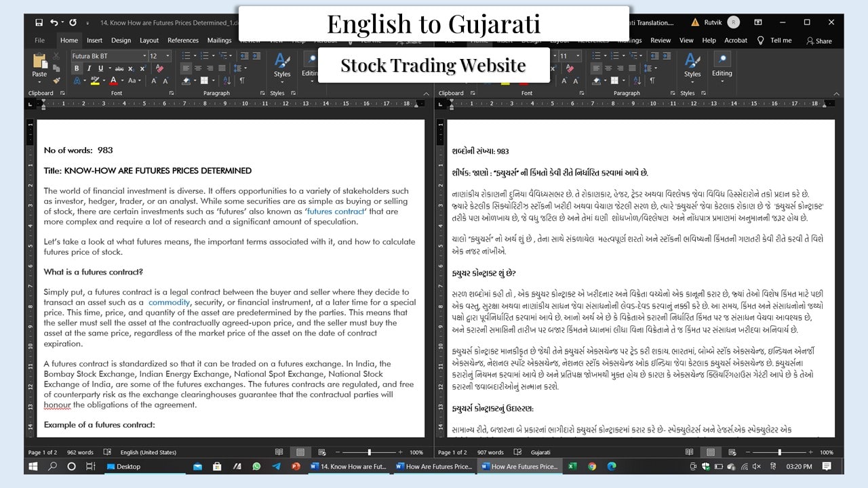Expand the font size dropdown showing 12

point(167,55)
